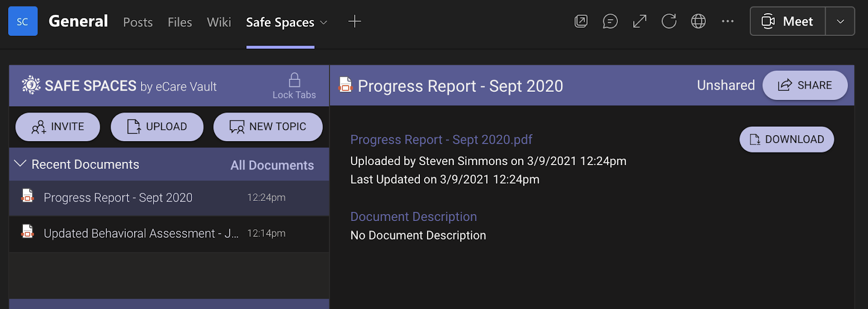The height and width of the screenshot is (309, 868).
Task: Add a new tab with plus icon
Action: tap(354, 21)
